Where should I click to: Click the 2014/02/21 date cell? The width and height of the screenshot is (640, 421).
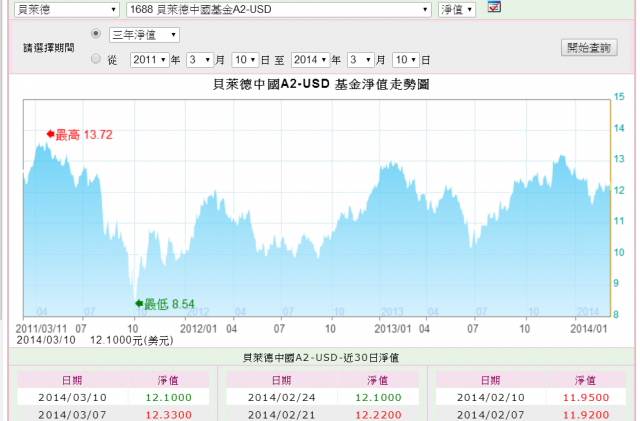coord(282,414)
